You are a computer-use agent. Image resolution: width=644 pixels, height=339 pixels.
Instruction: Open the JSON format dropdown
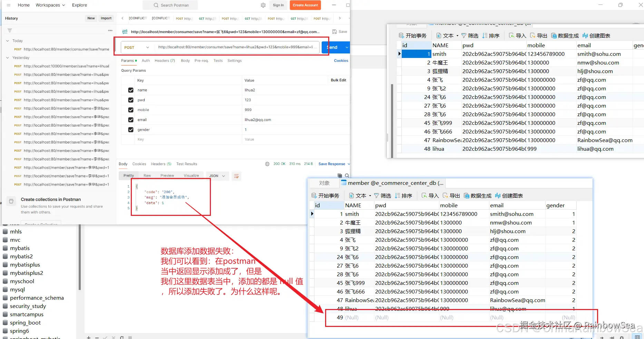tap(217, 176)
